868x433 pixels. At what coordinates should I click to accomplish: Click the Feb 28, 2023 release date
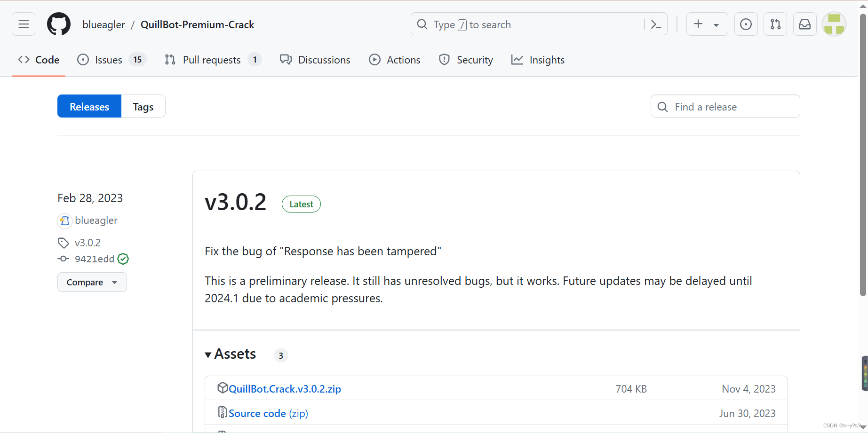pos(90,198)
